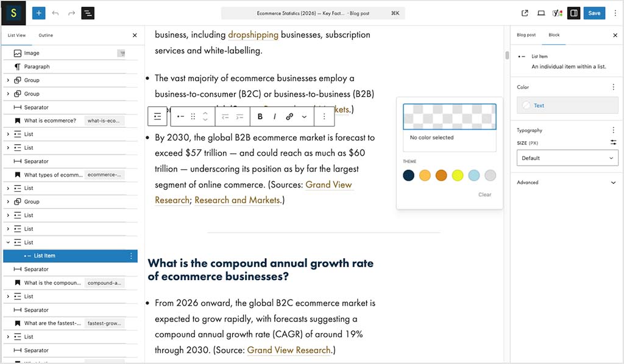Toggle the document overview list view

click(88, 13)
